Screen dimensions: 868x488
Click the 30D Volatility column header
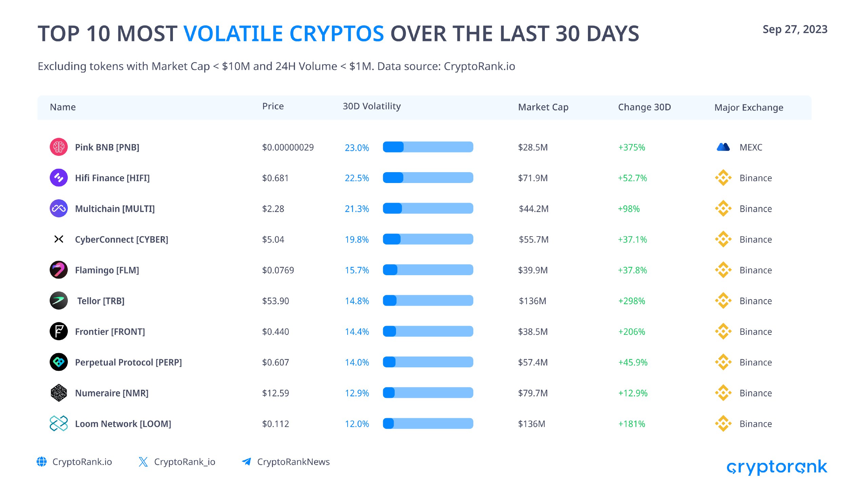372,106
